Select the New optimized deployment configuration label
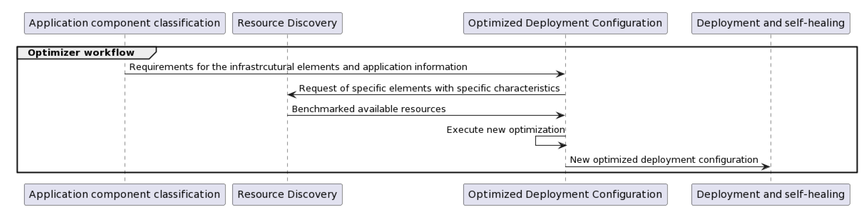Viewport: 868px width, 215px height. pos(664,160)
